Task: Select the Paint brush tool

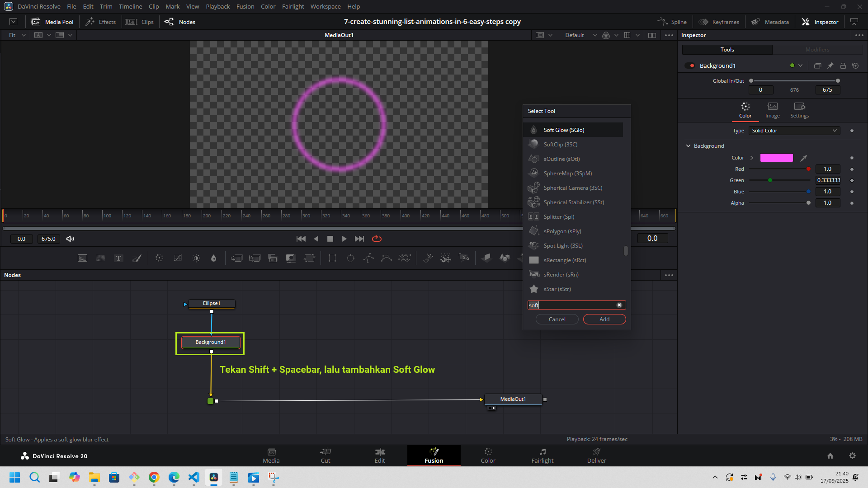Action: (x=137, y=258)
